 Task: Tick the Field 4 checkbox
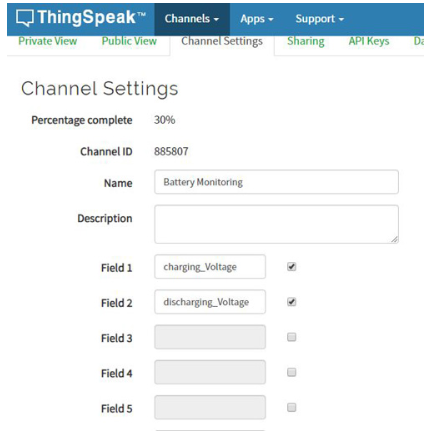pos(292,372)
